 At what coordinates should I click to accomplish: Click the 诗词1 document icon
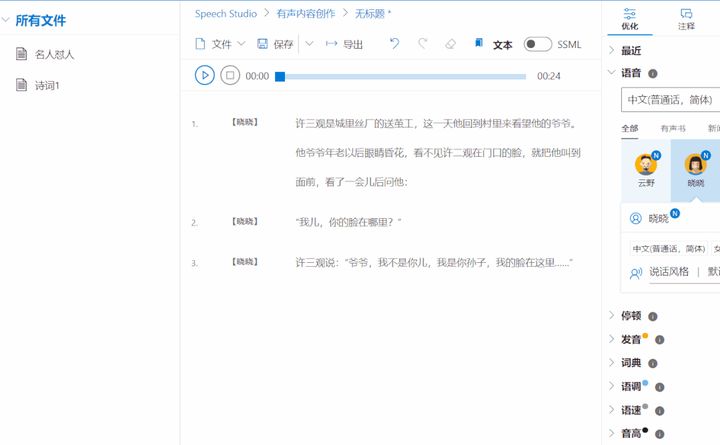coord(21,84)
